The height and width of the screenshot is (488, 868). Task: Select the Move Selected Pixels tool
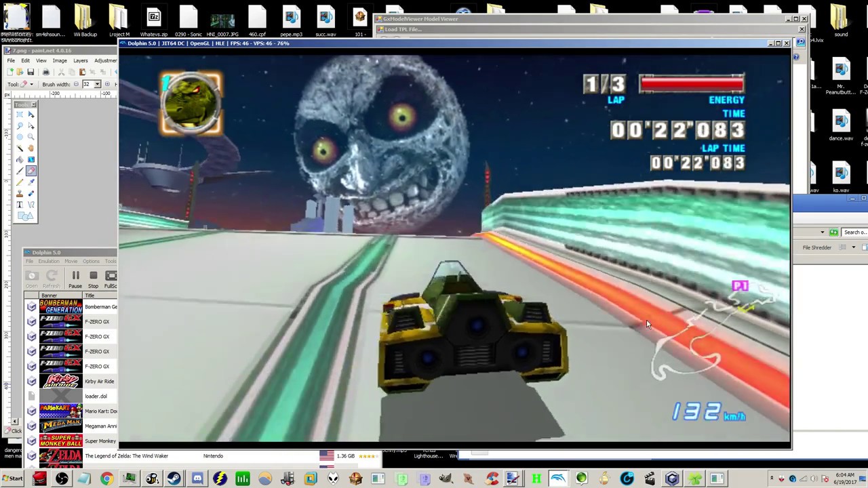[x=31, y=114]
